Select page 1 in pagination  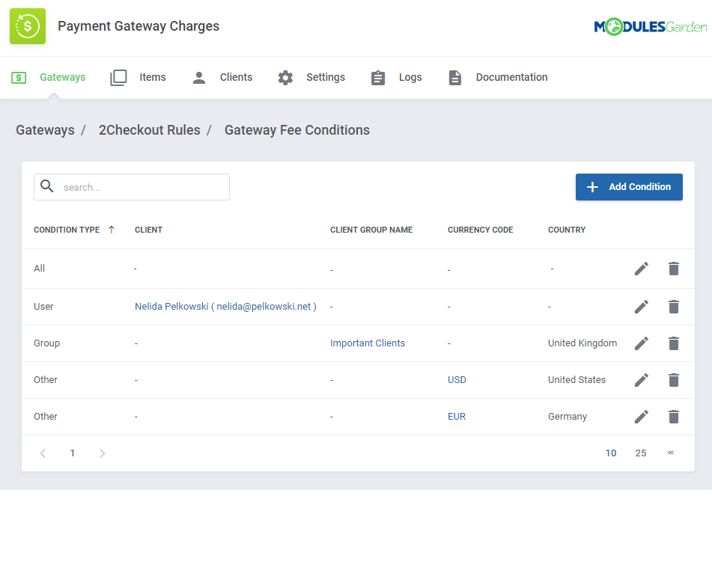pyautogui.click(x=72, y=453)
